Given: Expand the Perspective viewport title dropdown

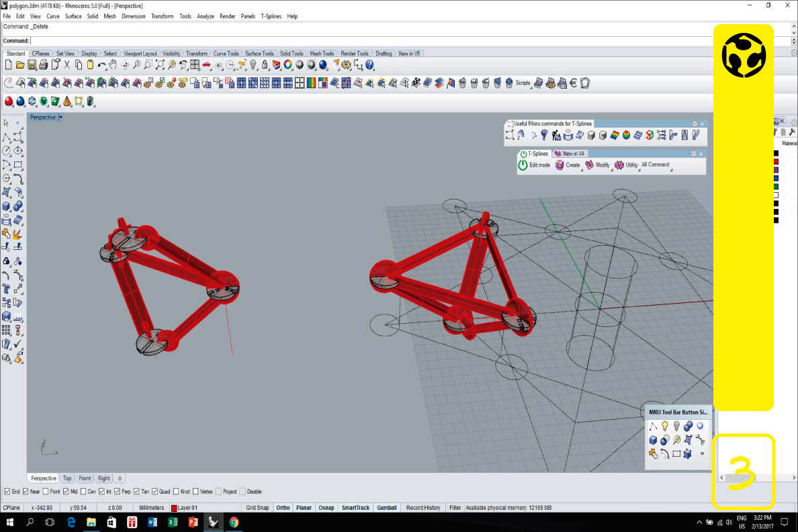Looking at the screenshot, I should (60, 118).
